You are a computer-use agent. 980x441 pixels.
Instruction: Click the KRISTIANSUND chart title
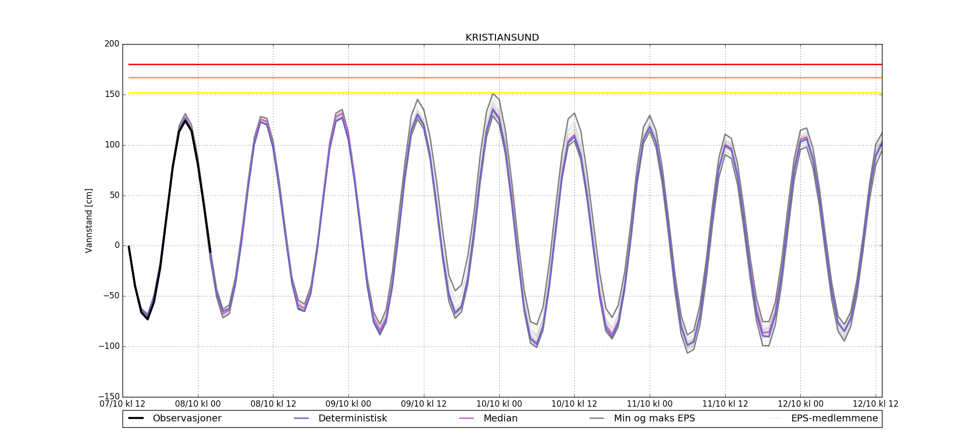(x=502, y=38)
